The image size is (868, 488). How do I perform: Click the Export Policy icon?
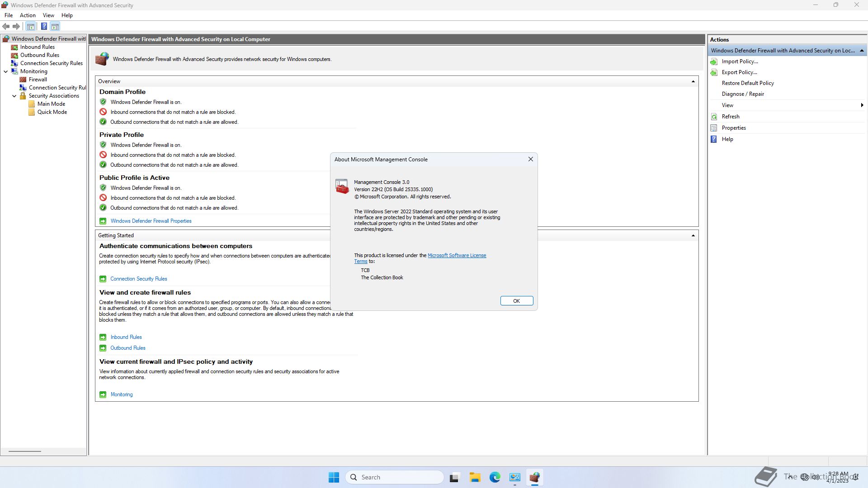tap(714, 72)
